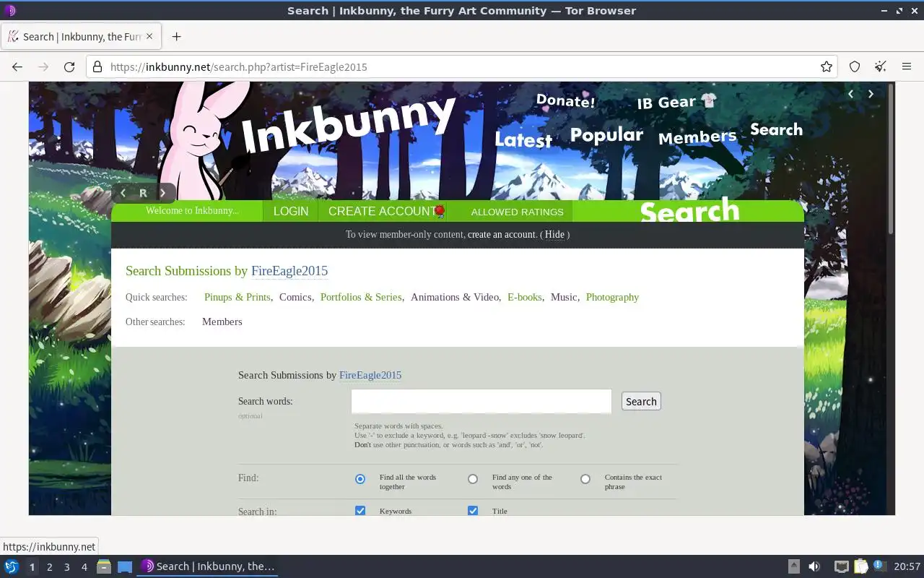Viewport: 924px width, 578px height.
Task: Click the eject removable media tray icon
Action: tap(793, 566)
